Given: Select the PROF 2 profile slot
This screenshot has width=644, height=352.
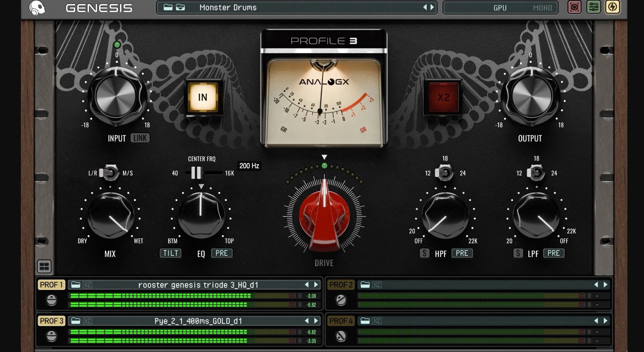Looking at the screenshot, I should coord(340,284).
